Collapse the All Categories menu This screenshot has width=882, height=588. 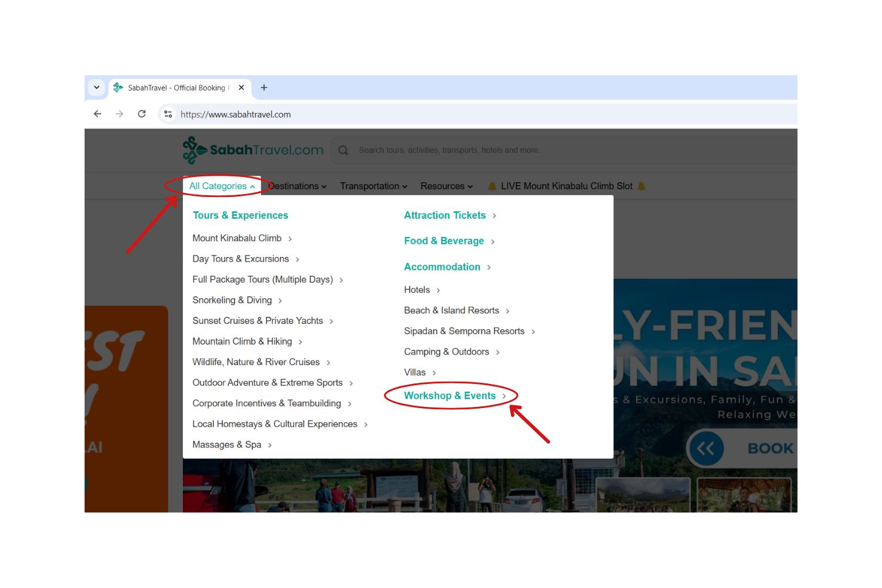(x=222, y=186)
